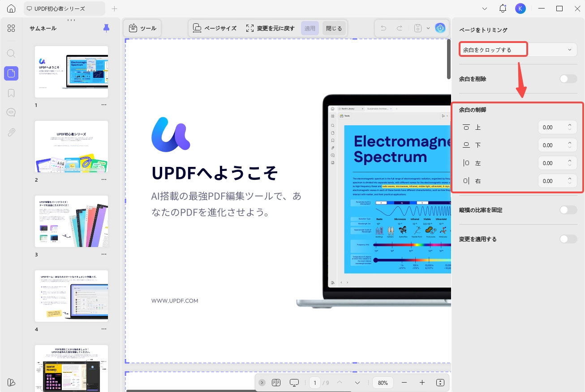
Task: Select the highlighted page panel sidebar icon
Action: 11,73
